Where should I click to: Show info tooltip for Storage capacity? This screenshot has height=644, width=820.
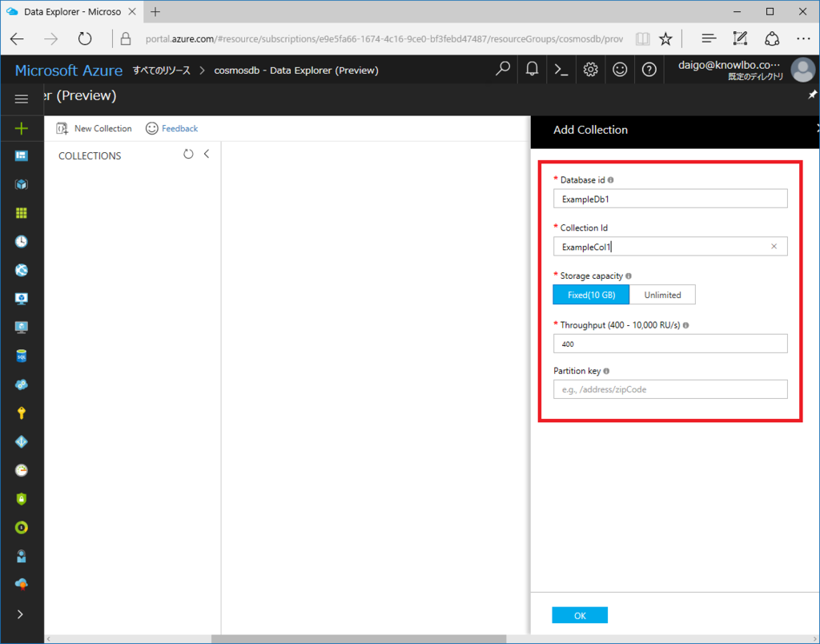(628, 276)
